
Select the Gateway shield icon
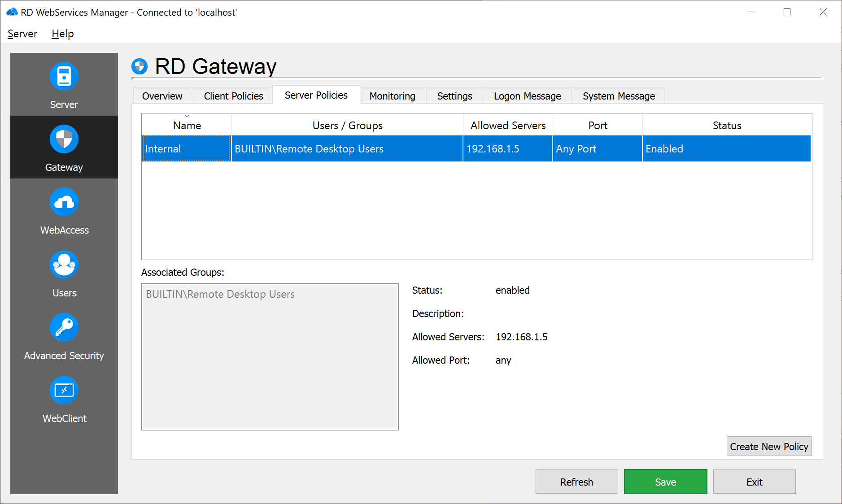64,139
